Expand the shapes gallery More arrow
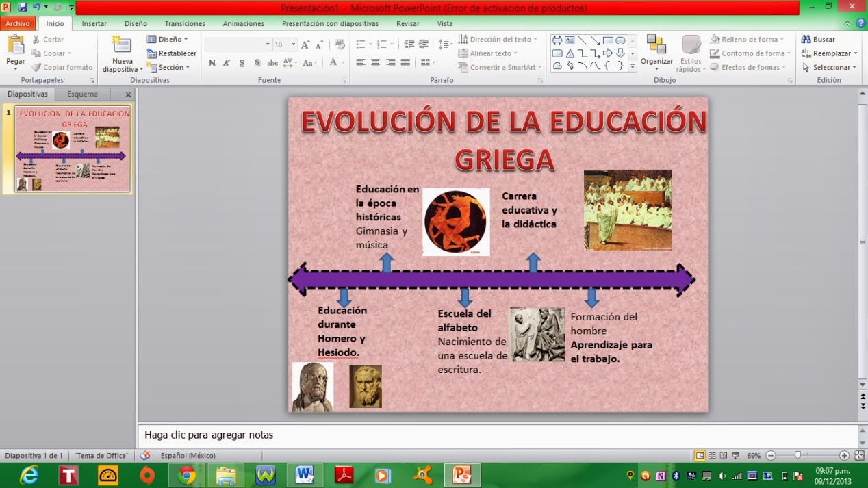Screen dimensions: 868x488 click(x=633, y=66)
